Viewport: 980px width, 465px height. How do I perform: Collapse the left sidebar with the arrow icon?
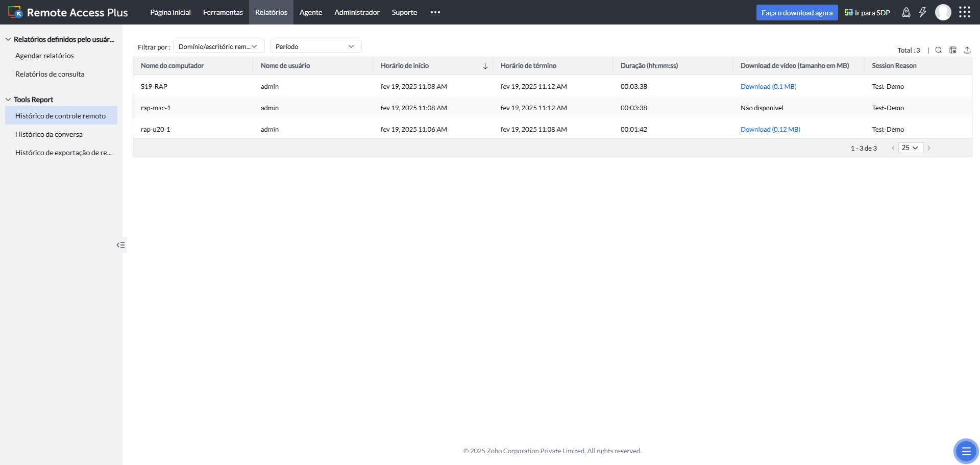tap(120, 245)
